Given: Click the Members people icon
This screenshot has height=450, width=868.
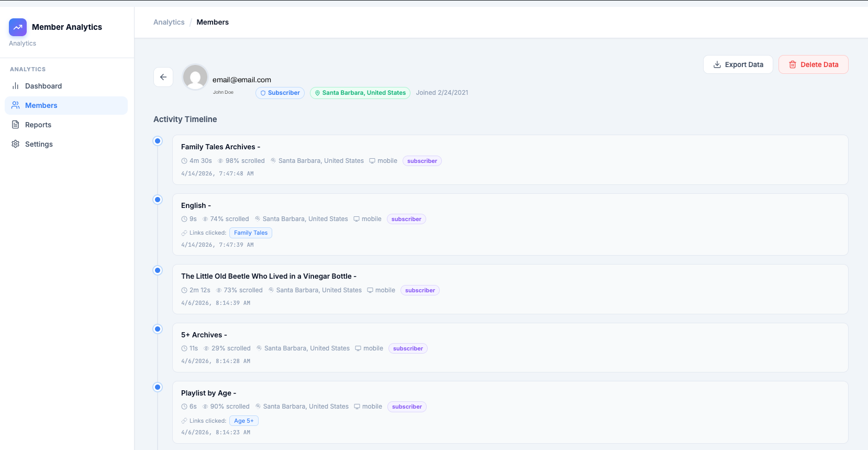Looking at the screenshot, I should coord(16,105).
